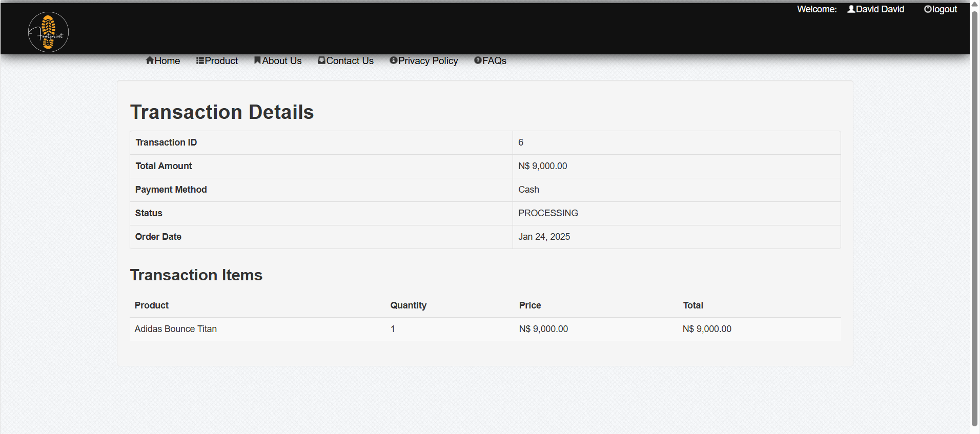Viewport: 980px width, 434px height.
Task: View the Privacy Policy page
Action: pos(424,60)
